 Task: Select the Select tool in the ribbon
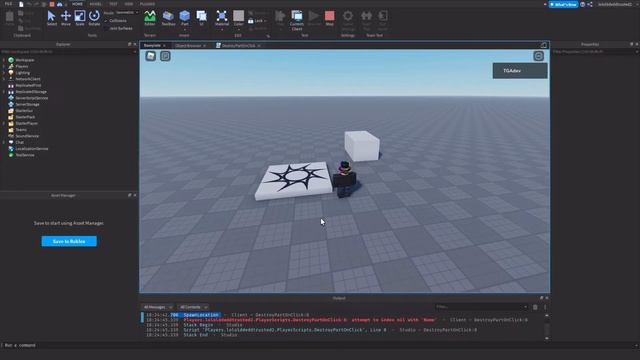51,18
